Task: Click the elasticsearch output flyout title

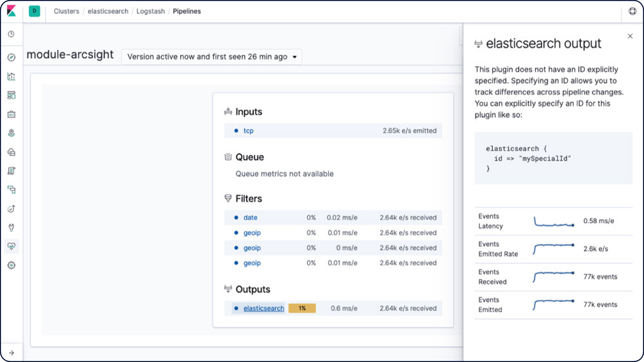Action: 544,43
